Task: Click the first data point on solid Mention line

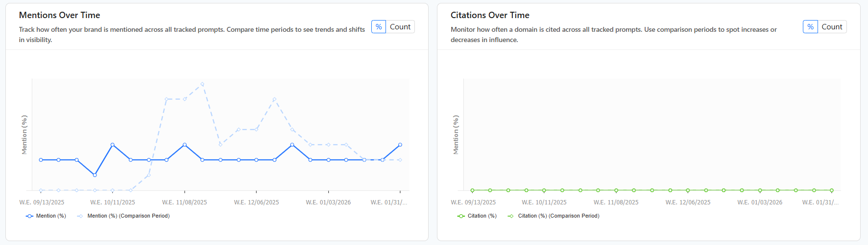Action: [x=41, y=160]
